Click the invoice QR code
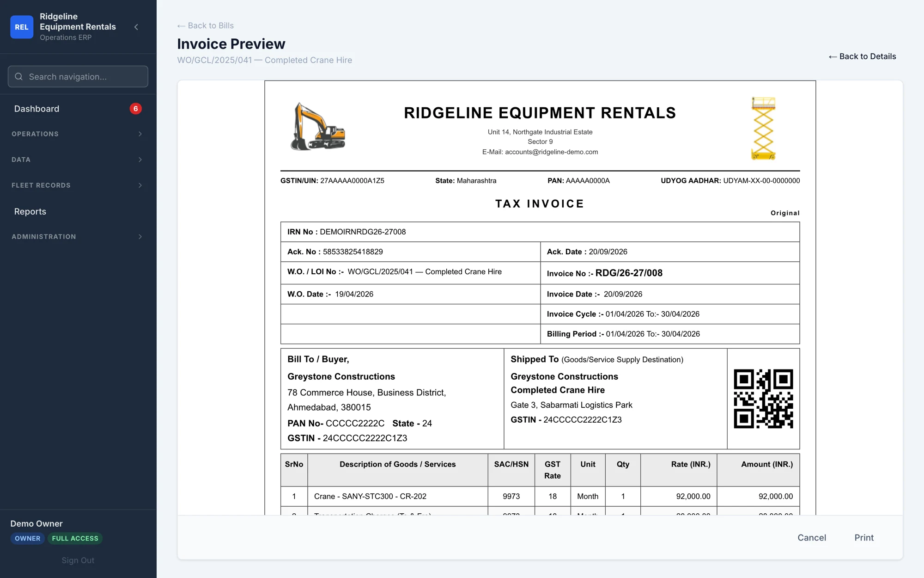This screenshot has height=578, width=924. (763, 399)
